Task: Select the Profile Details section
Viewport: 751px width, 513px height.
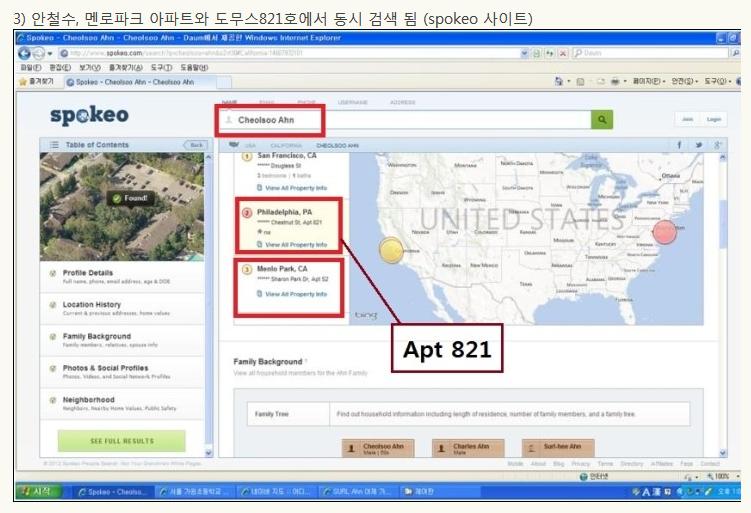Action: (x=88, y=272)
